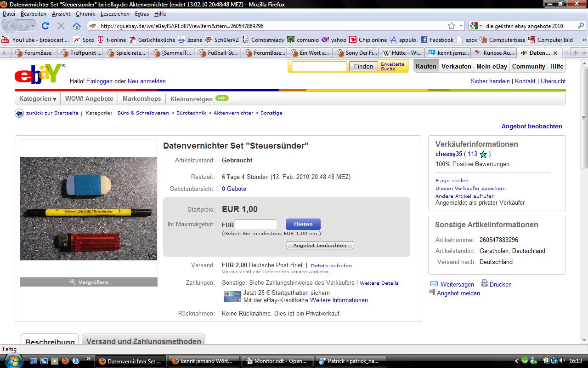Click the blue Bieten button
This screenshot has width=588, height=368.
tap(303, 224)
